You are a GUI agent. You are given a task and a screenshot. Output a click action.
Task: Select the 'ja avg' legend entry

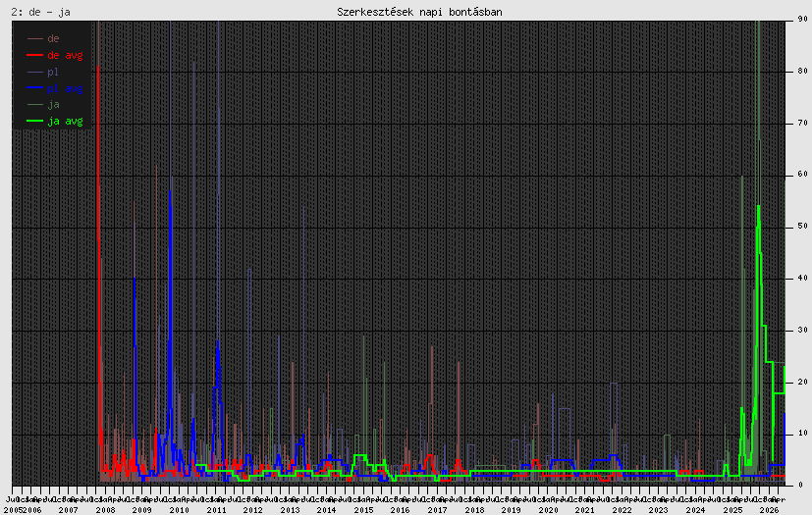pos(65,121)
